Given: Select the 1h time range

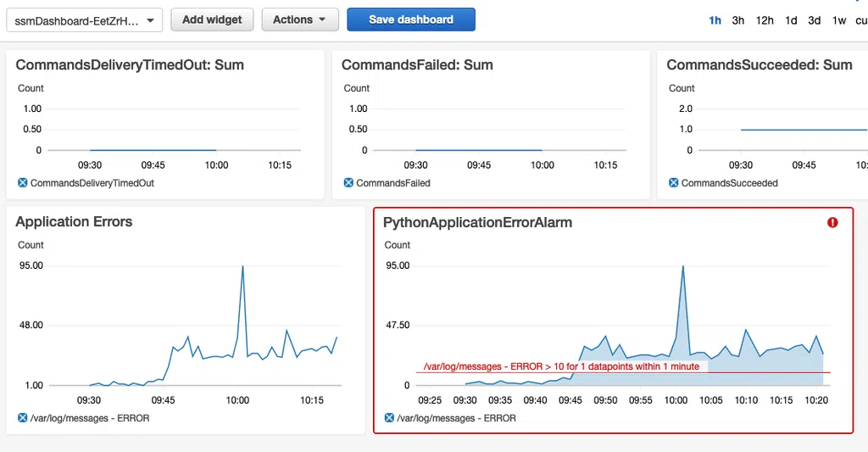Looking at the screenshot, I should [715, 20].
